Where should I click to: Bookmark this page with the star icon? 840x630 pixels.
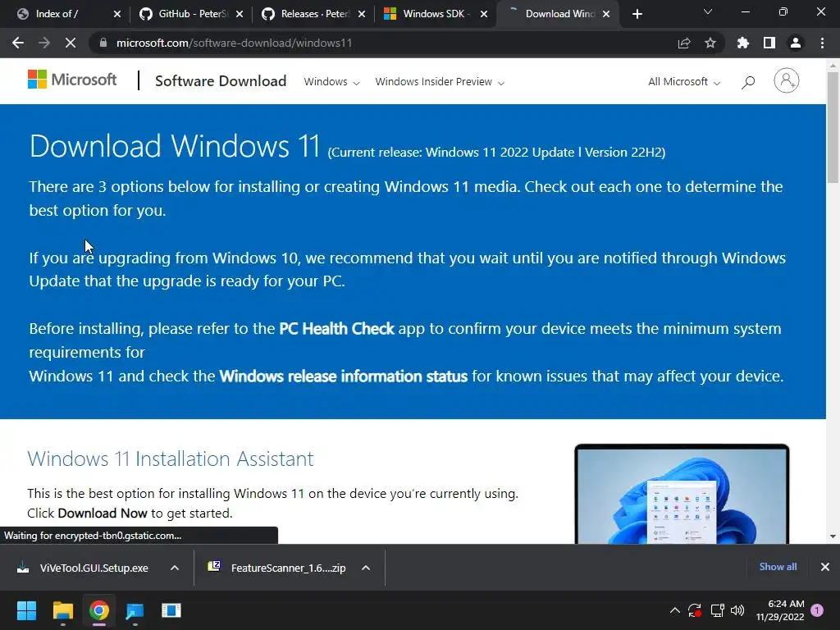[710, 43]
